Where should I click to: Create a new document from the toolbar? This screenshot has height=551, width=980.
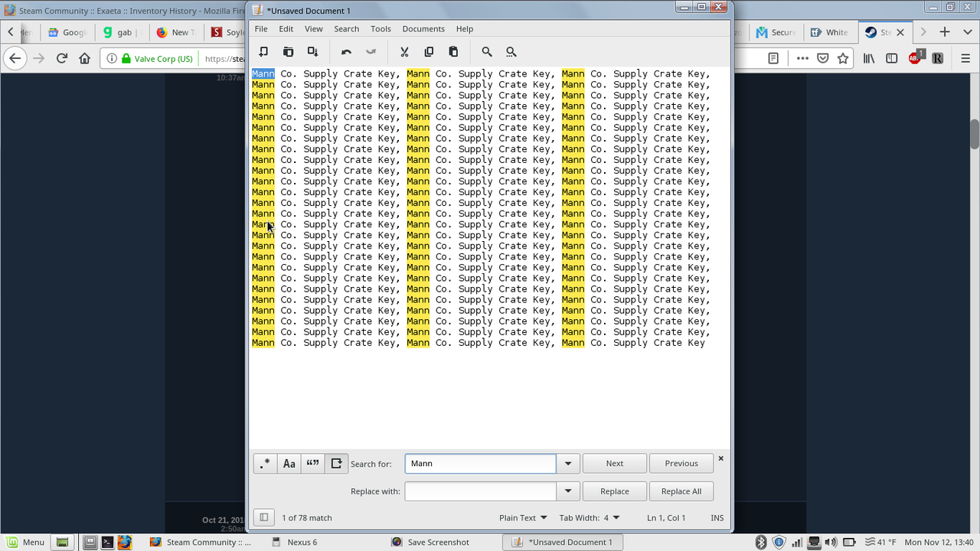(263, 52)
